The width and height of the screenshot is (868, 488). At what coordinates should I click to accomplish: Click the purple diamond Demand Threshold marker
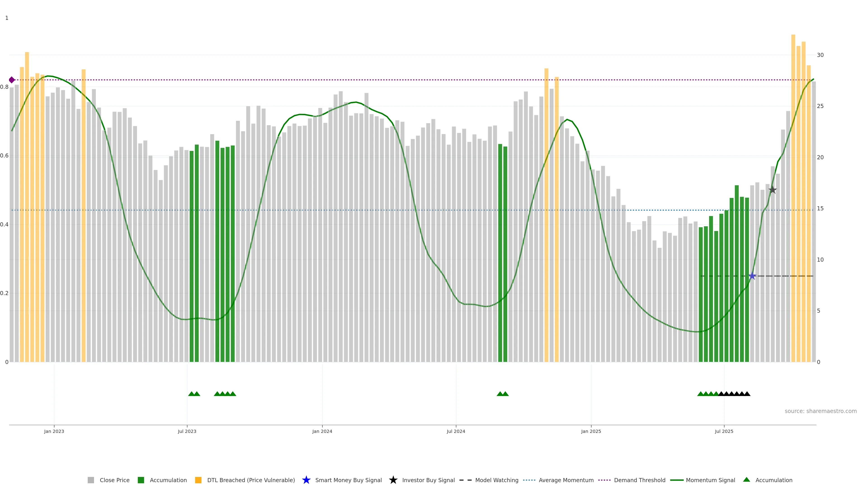[12, 80]
